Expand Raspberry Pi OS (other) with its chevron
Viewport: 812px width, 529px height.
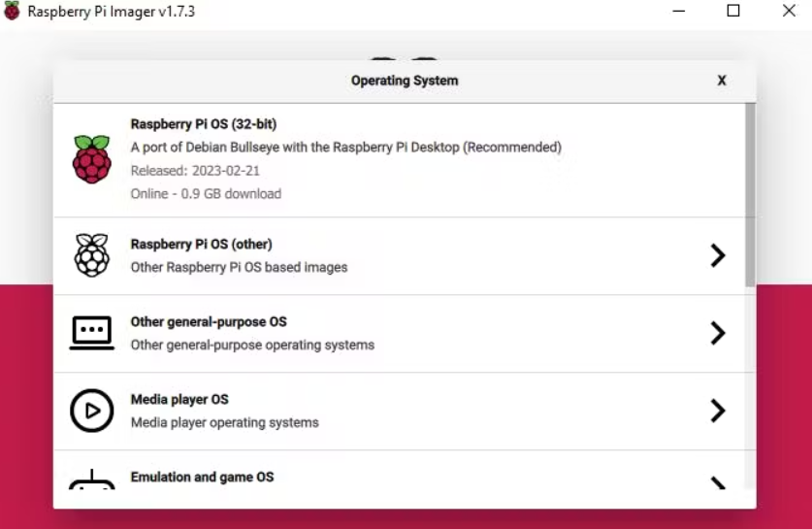tap(718, 255)
